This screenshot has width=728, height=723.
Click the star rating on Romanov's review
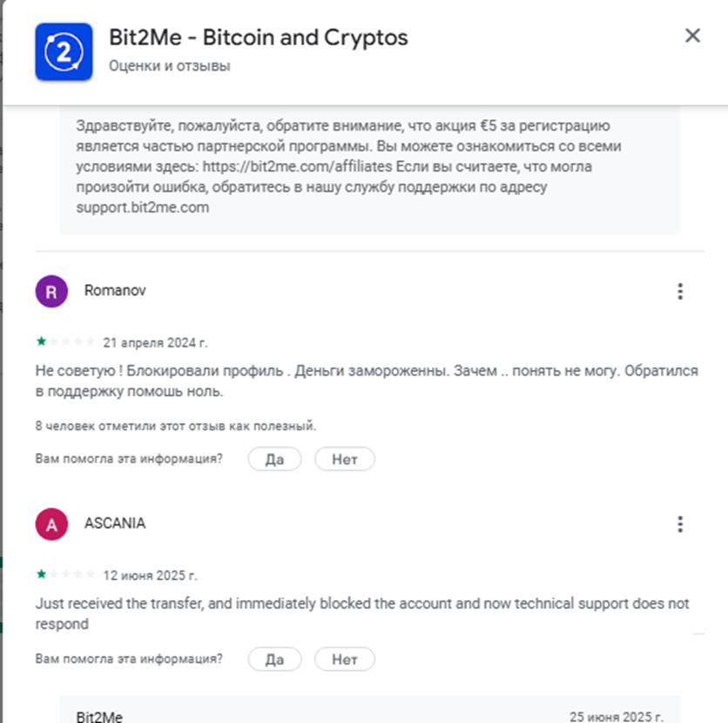pyautogui.click(x=65, y=341)
